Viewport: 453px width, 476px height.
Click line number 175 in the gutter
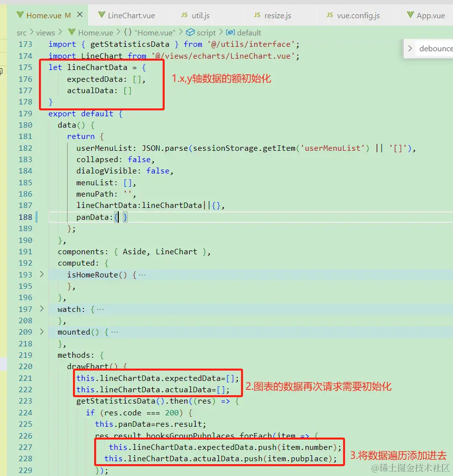(x=26, y=67)
